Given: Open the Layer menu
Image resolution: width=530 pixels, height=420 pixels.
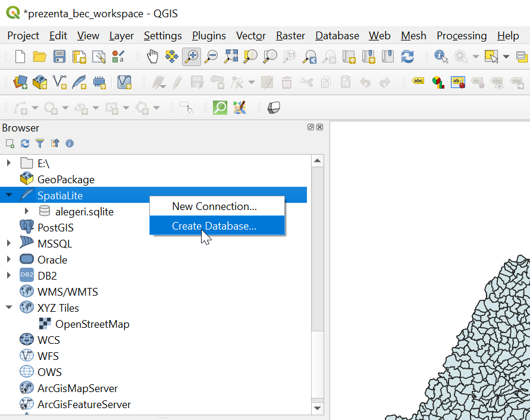Looking at the screenshot, I should click(x=121, y=36).
